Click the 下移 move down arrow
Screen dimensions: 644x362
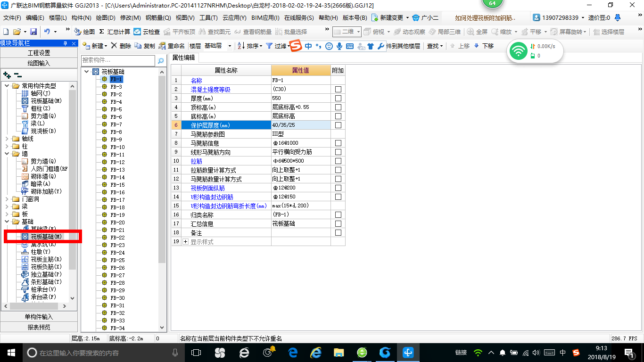pos(484,46)
